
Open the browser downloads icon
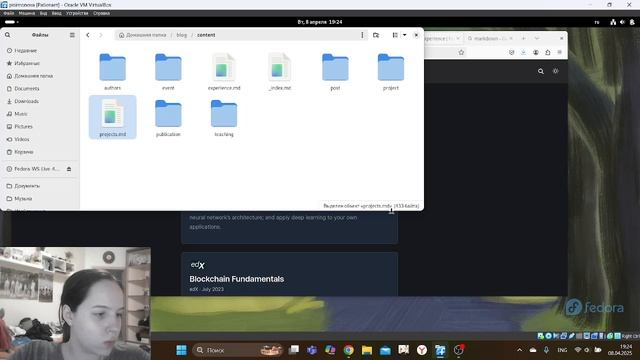(523, 52)
